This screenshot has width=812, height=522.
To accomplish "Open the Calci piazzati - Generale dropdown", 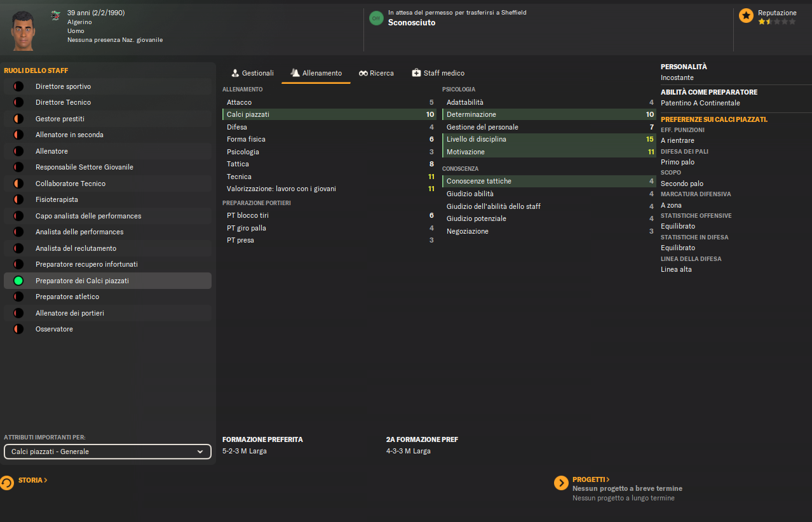I will click(107, 452).
